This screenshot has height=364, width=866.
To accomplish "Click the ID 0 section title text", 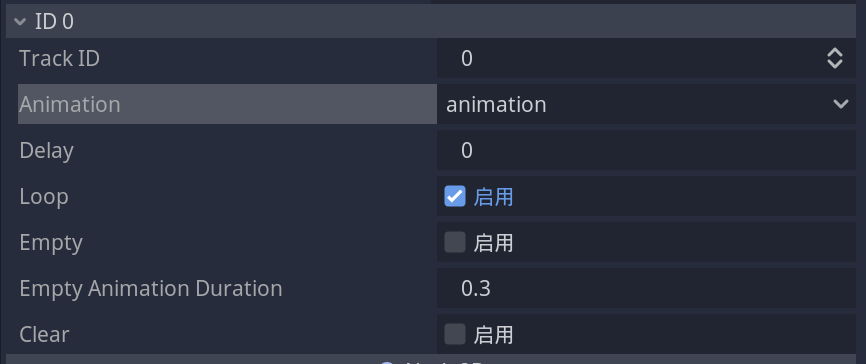I will (54, 22).
